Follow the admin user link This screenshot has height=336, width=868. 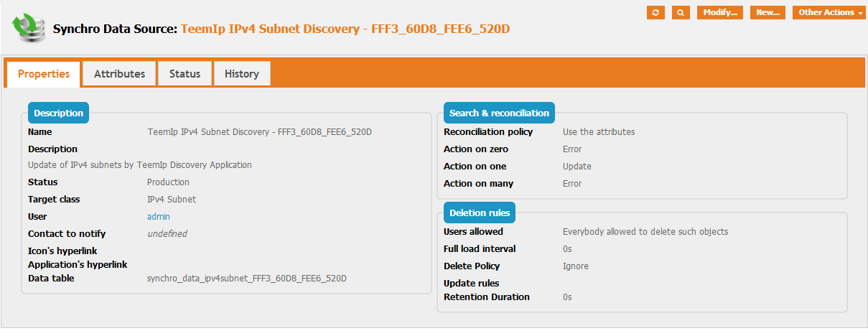(x=158, y=216)
